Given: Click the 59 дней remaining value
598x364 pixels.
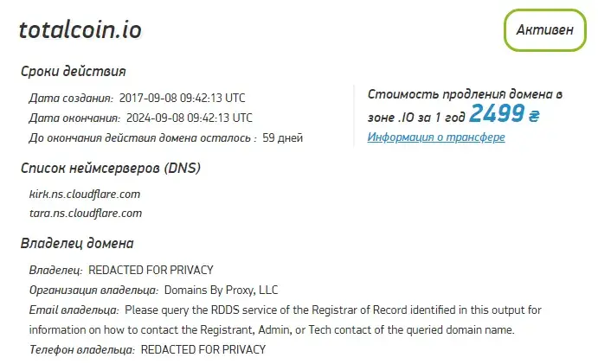Looking at the screenshot, I should (x=283, y=137).
